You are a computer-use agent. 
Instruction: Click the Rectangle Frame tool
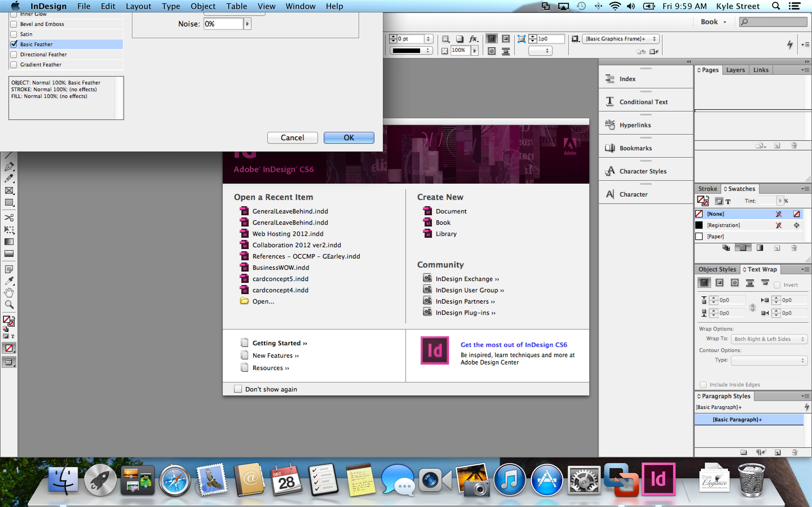9,190
